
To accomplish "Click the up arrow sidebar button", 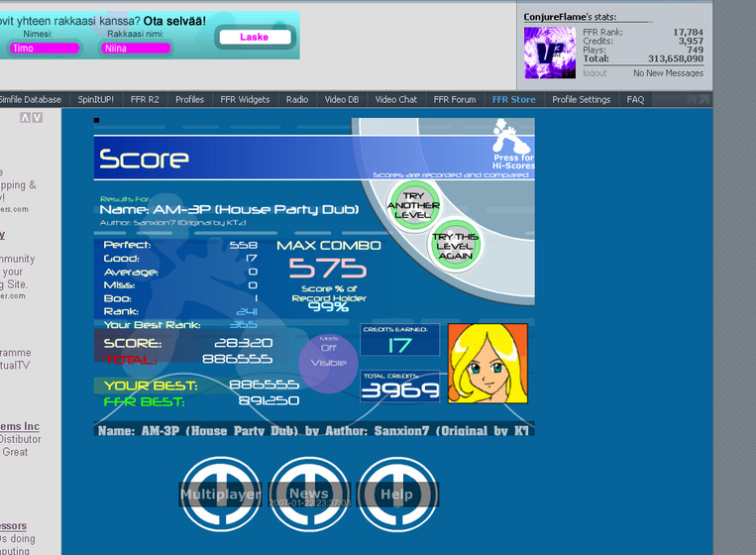I will point(25,117).
